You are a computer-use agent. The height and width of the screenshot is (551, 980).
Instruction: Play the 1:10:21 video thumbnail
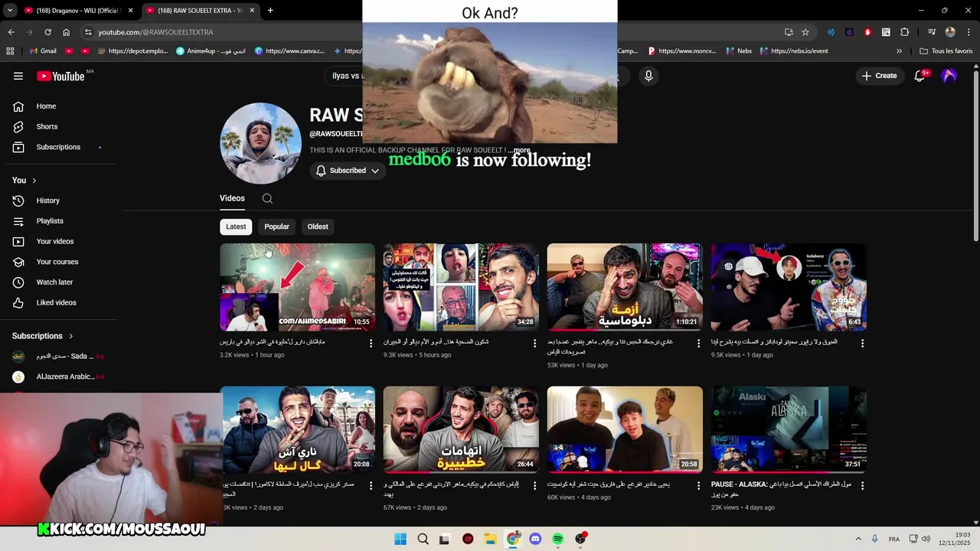click(625, 287)
